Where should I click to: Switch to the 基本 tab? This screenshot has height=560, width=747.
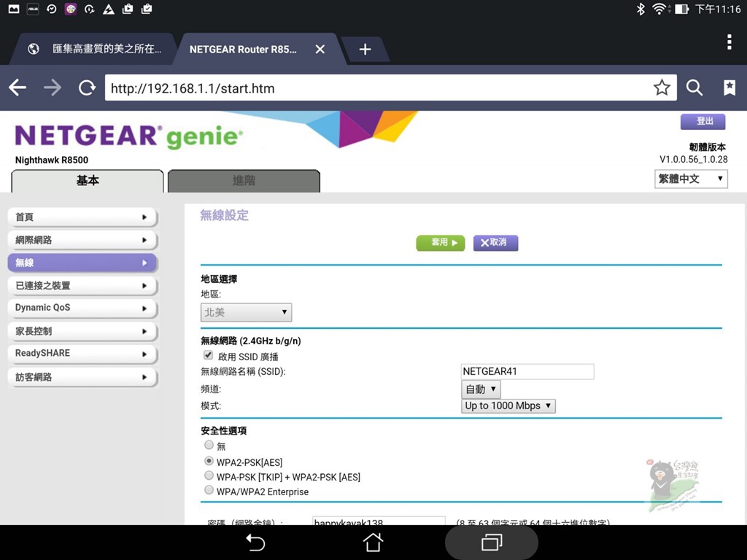[x=88, y=181]
